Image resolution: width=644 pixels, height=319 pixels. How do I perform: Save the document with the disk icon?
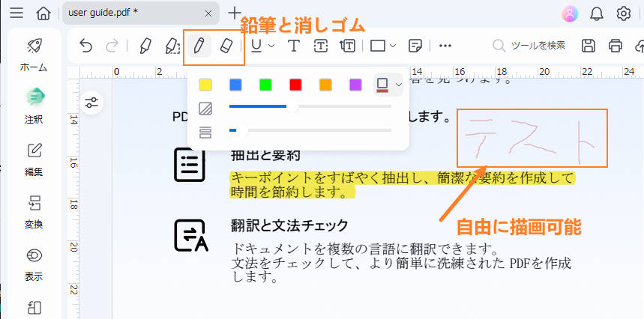click(589, 46)
